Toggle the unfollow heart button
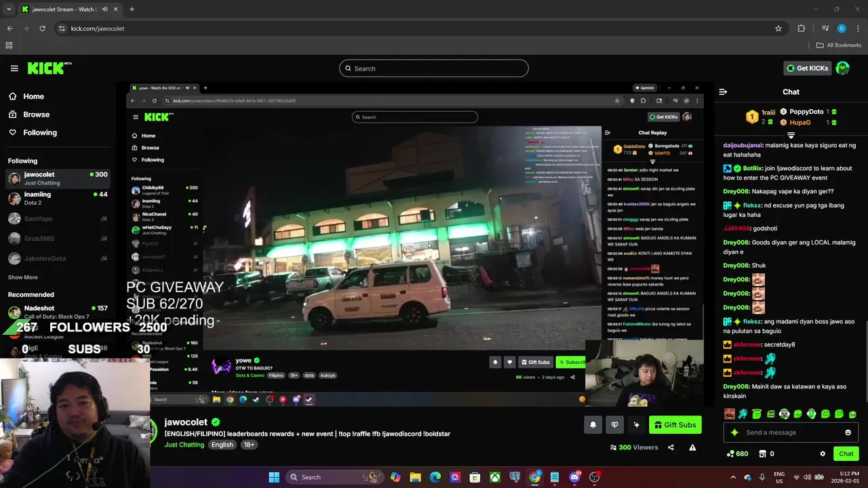 tap(614, 425)
